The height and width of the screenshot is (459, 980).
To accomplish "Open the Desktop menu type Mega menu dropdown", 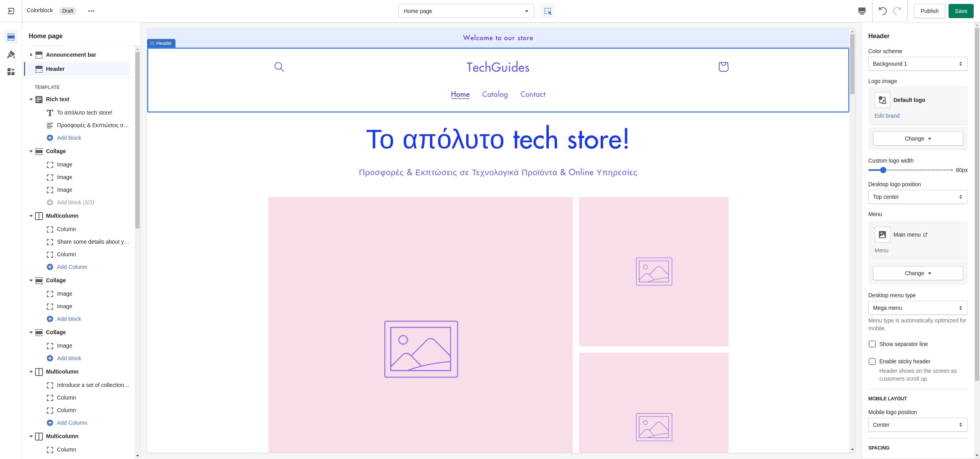I will tap(917, 308).
